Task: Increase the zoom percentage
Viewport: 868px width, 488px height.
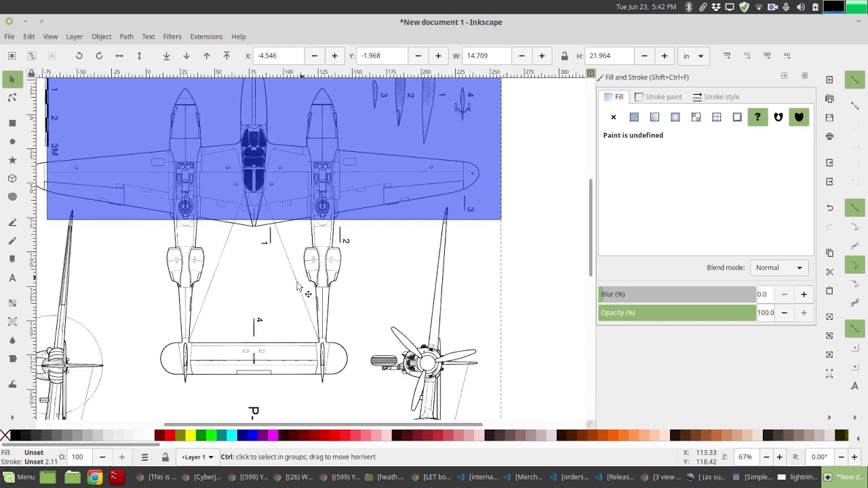Action: click(779, 457)
